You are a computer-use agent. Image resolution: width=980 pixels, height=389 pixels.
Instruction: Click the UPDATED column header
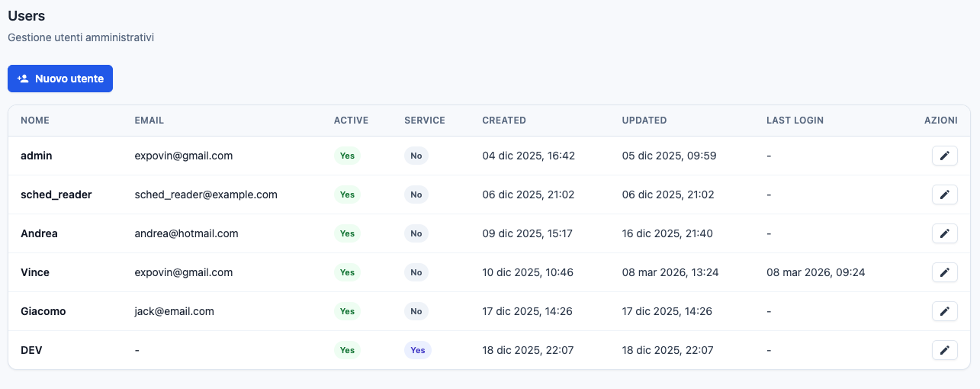point(644,121)
